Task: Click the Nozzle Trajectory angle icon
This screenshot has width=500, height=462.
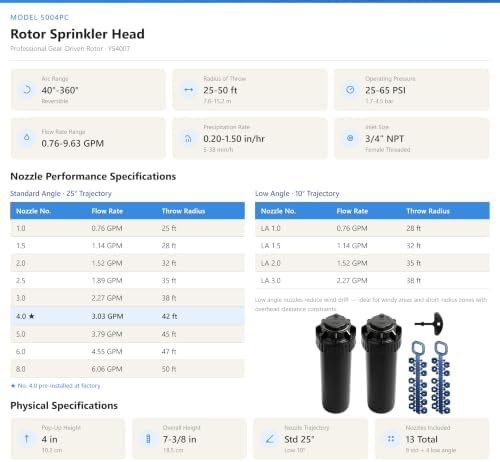Action: pos(270,439)
